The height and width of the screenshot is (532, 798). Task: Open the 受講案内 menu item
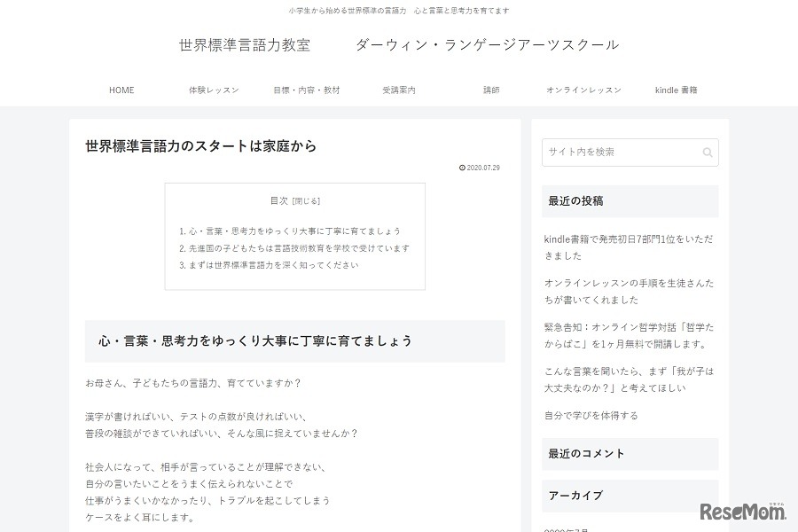click(399, 90)
